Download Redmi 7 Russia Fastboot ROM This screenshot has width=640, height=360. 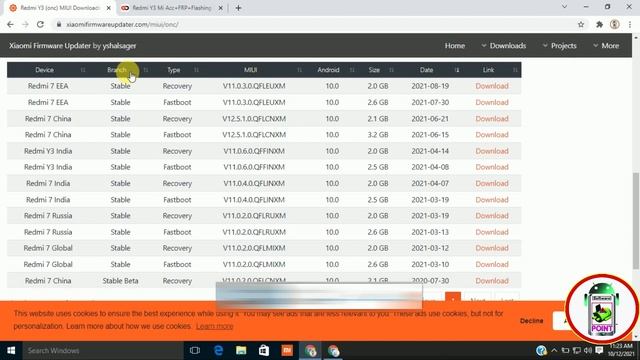492,232
